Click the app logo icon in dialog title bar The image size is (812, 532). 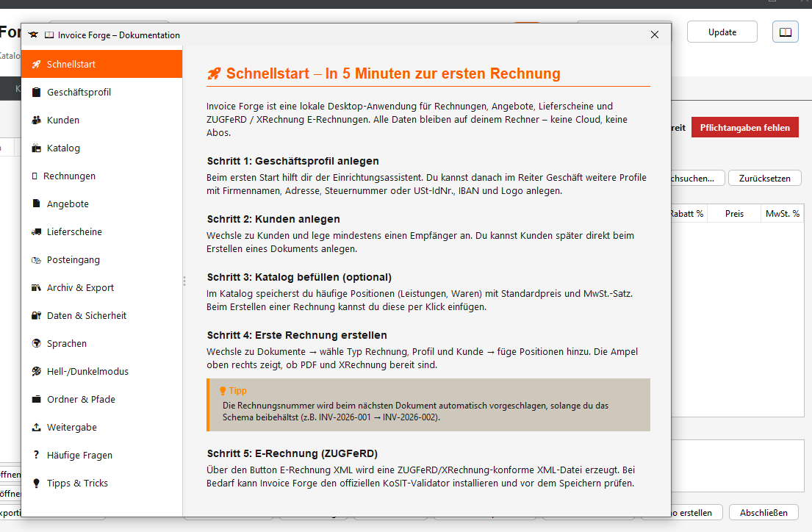coord(34,35)
